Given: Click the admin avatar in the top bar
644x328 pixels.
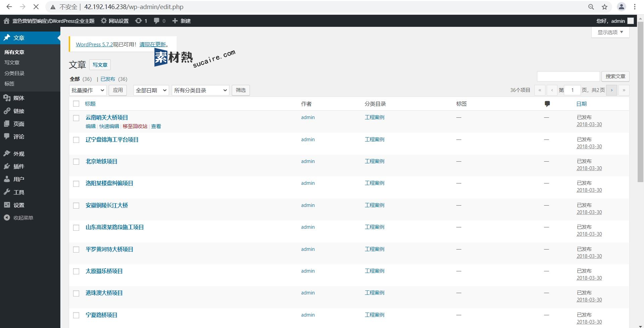Looking at the screenshot, I should coord(631,21).
